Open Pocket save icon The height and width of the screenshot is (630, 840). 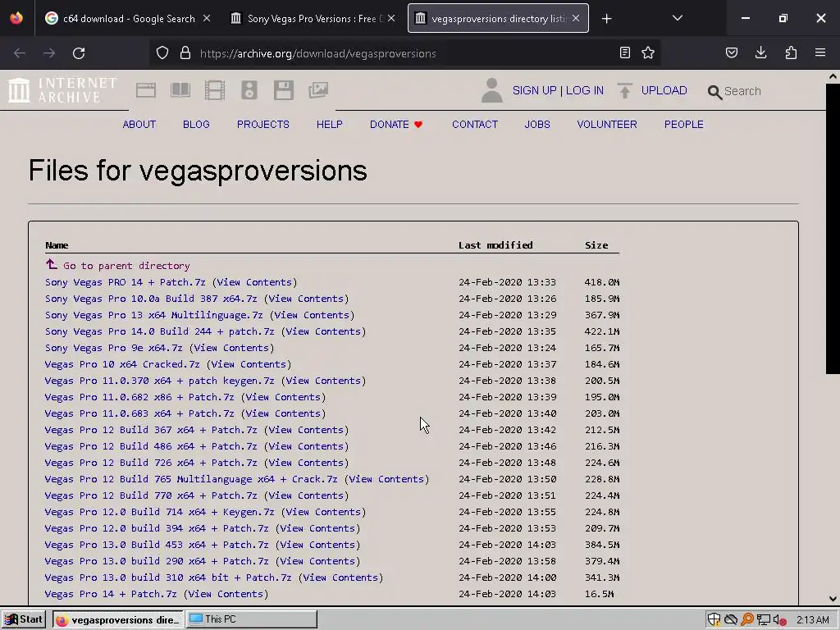(x=731, y=53)
